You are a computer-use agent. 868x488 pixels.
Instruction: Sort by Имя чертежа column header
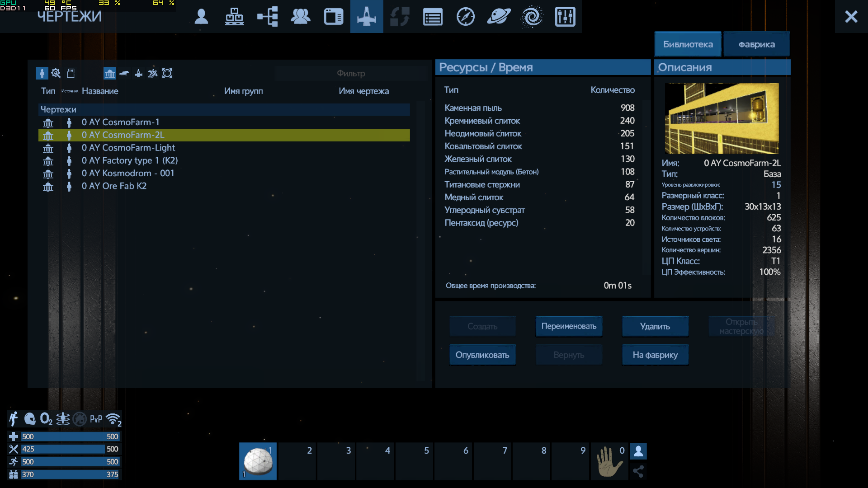363,91
